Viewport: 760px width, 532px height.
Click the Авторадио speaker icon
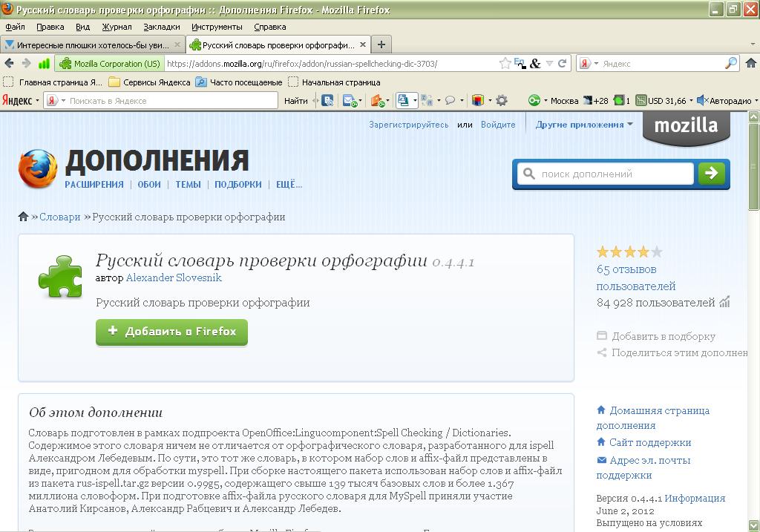(x=701, y=100)
